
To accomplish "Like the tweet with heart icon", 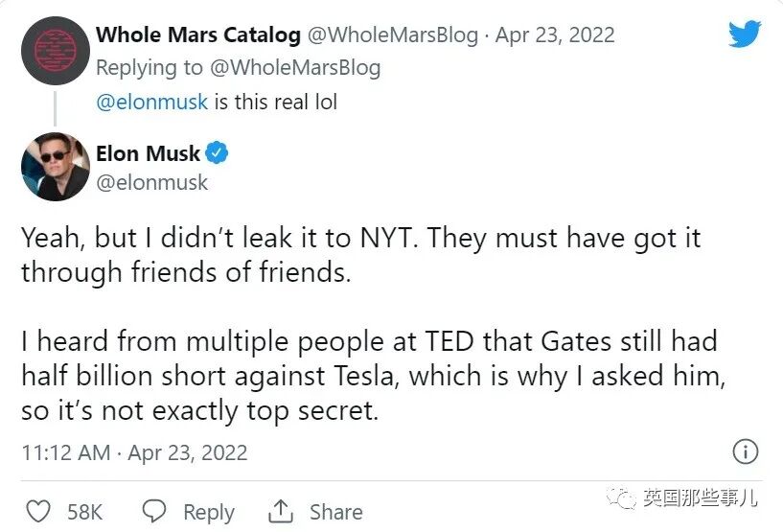I will point(37,512).
